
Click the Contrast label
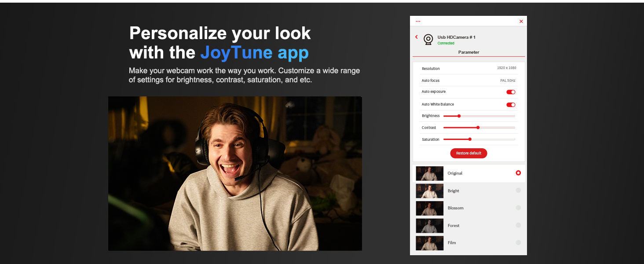tap(429, 128)
